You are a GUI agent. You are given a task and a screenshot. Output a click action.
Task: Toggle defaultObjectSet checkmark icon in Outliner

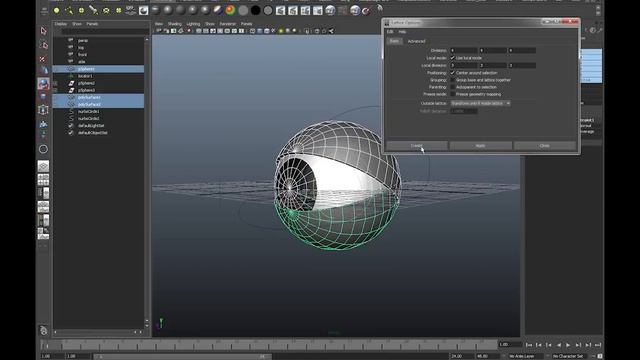click(x=71, y=133)
